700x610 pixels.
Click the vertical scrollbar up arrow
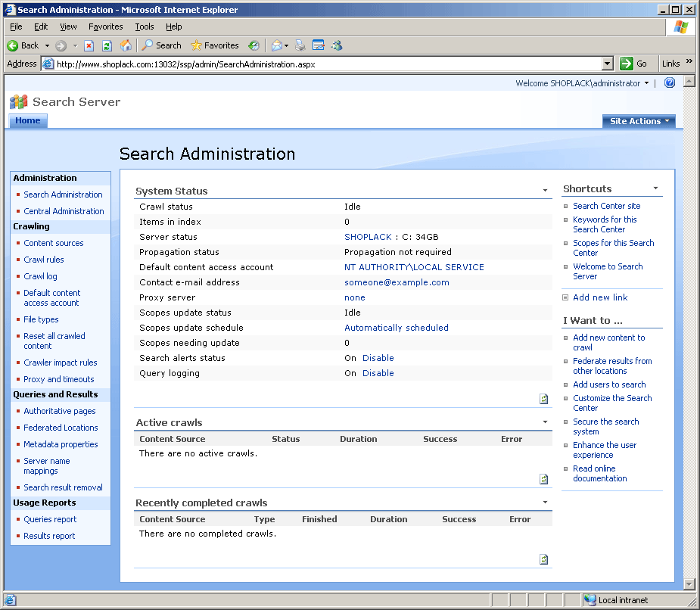pos(689,82)
